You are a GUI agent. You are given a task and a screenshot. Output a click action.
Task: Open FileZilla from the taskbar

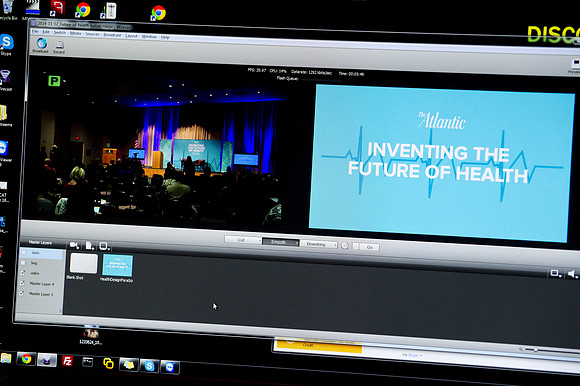click(x=67, y=360)
